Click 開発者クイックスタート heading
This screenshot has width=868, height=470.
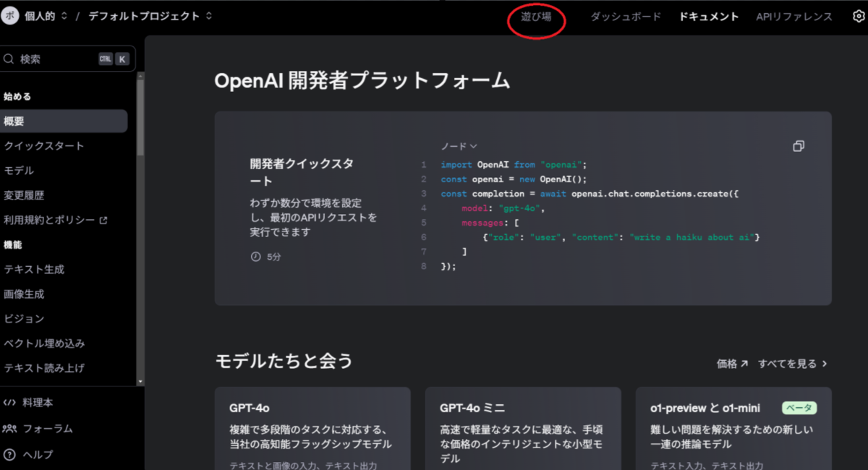click(302, 172)
